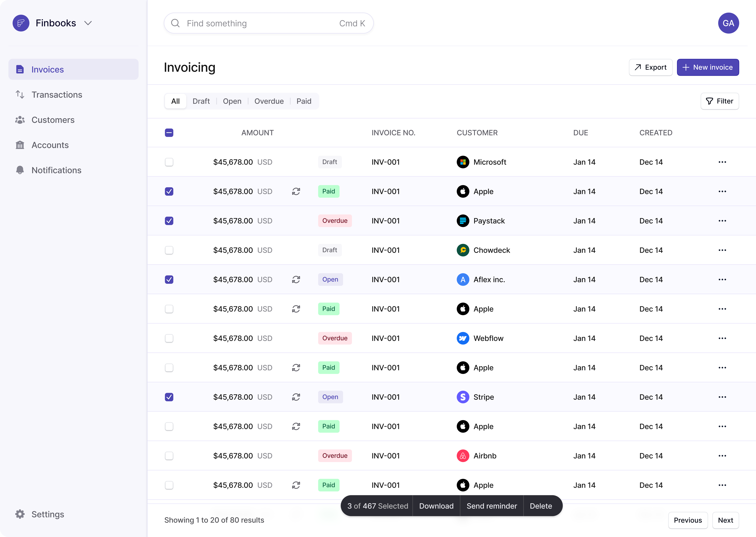Image resolution: width=756 pixels, height=537 pixels.
Task: Click the Airbnb customer logo
Action: 463,456
